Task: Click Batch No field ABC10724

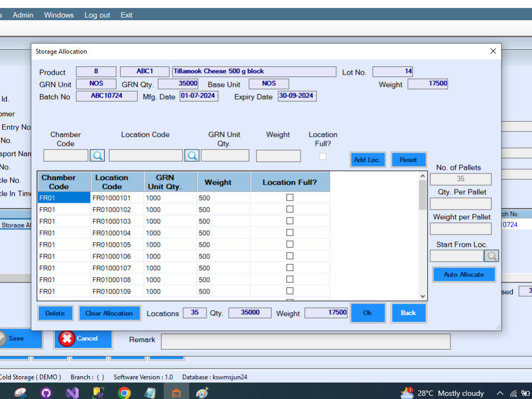Action: point(106,96)
